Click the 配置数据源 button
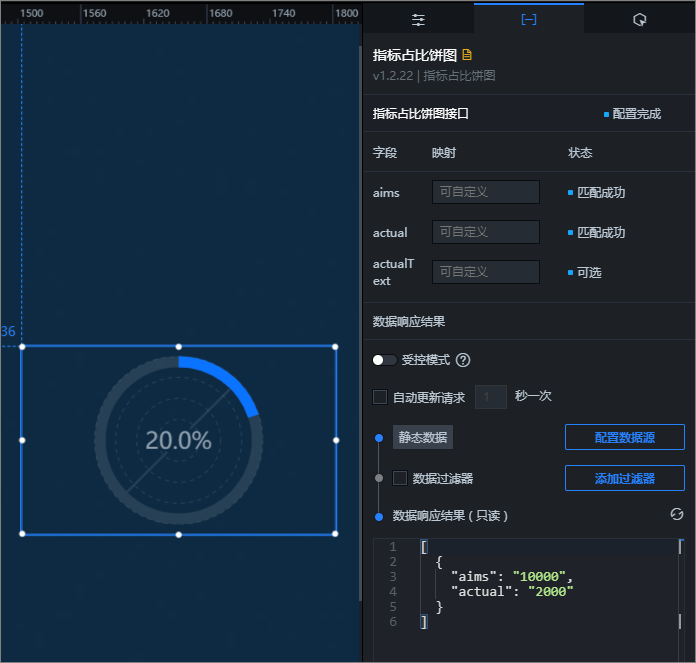 point(625,437)
